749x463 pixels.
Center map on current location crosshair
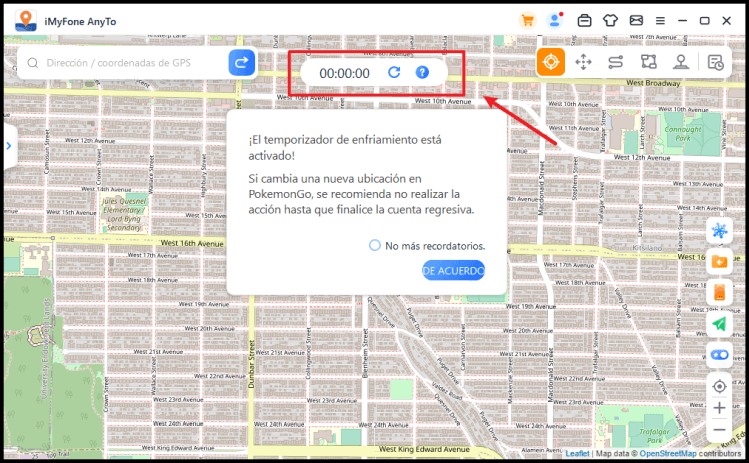[719, 386]
